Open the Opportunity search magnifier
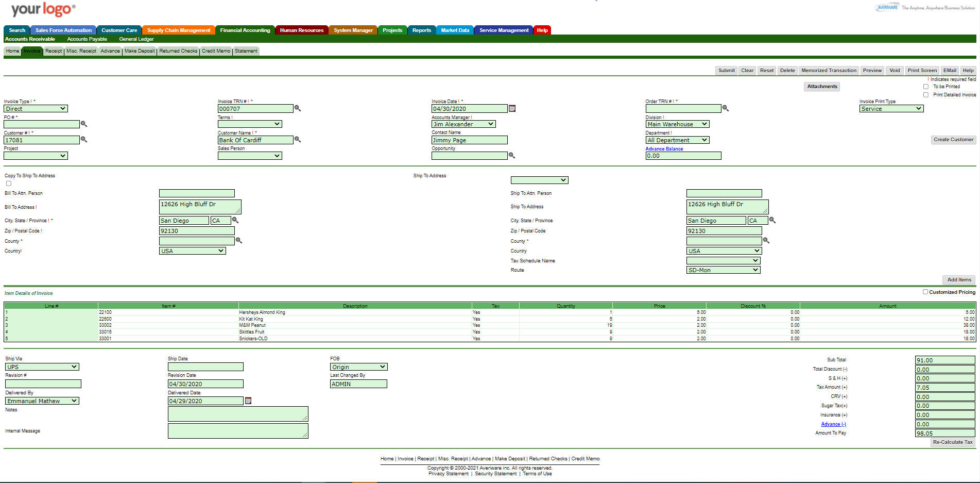The height and width of the screenshot is (483, 980). coord(512,155)
